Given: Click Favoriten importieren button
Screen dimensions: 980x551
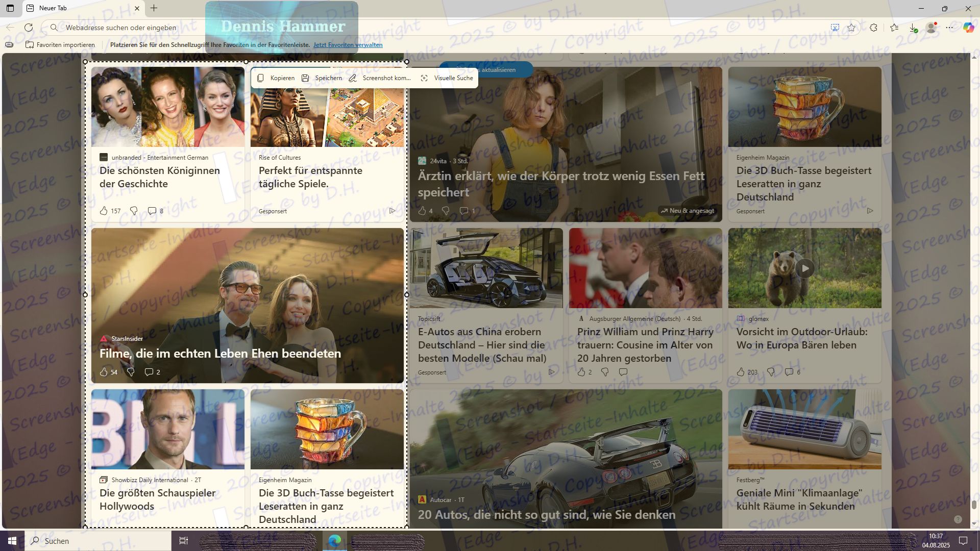Looking at the screenshot, I should [60, 45].
